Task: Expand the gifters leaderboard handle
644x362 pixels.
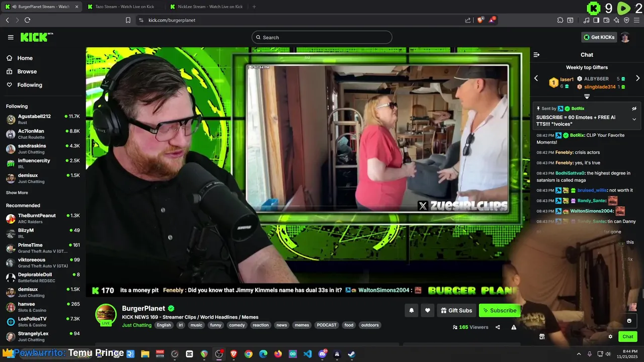Action: 587,97
